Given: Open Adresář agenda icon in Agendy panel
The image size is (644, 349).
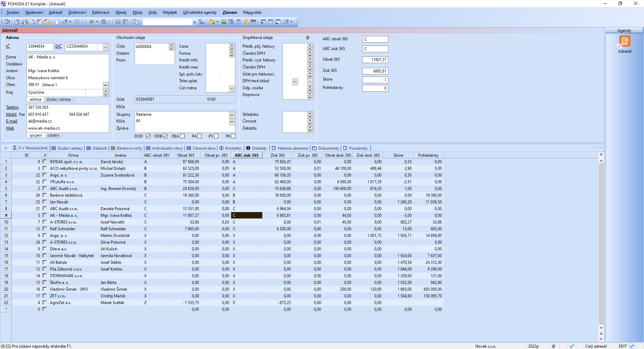Looking at the screenshot, I should coord(625,42).
